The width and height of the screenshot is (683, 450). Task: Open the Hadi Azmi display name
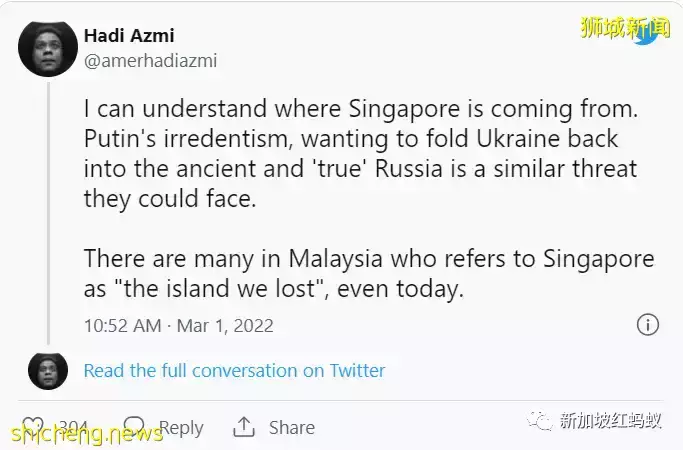pos(129,37)
